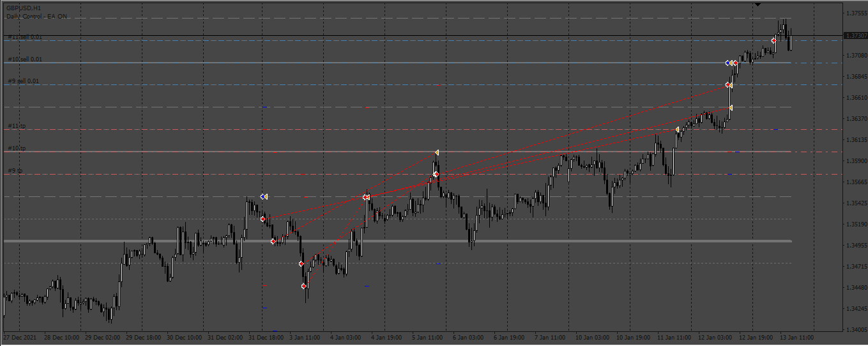Select the blue arrow above the 31 Dec 18:00 candles
Image resolution: width=868 pixels, height=346 pixels.
(263, 196)
